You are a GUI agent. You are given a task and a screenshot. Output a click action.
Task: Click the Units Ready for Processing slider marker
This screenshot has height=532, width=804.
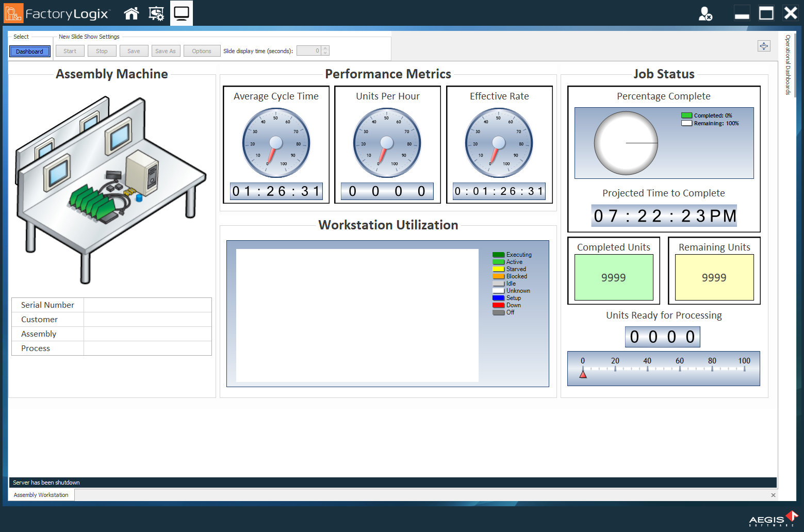coord(583,375)
